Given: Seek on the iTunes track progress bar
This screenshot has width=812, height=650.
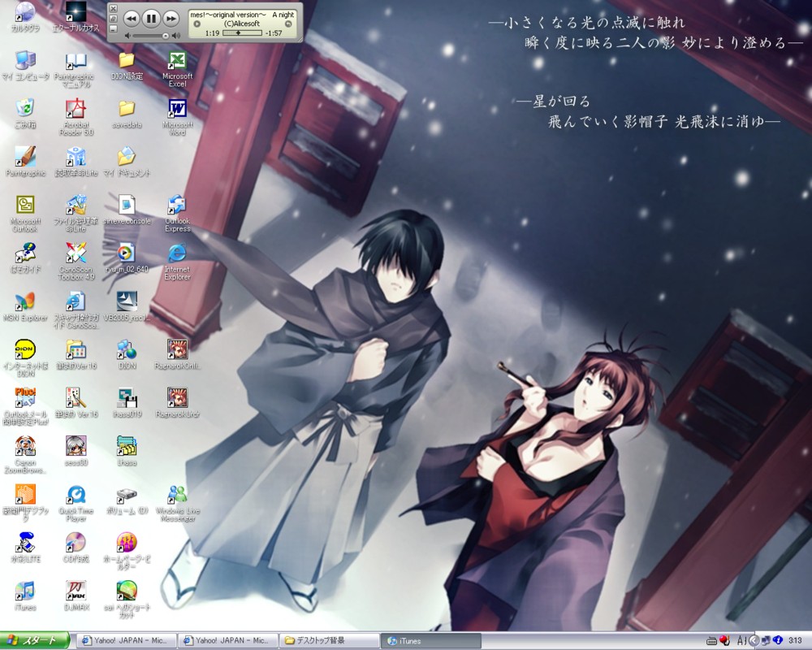Looking at the screenshot, I should click(x=242, y=32).
